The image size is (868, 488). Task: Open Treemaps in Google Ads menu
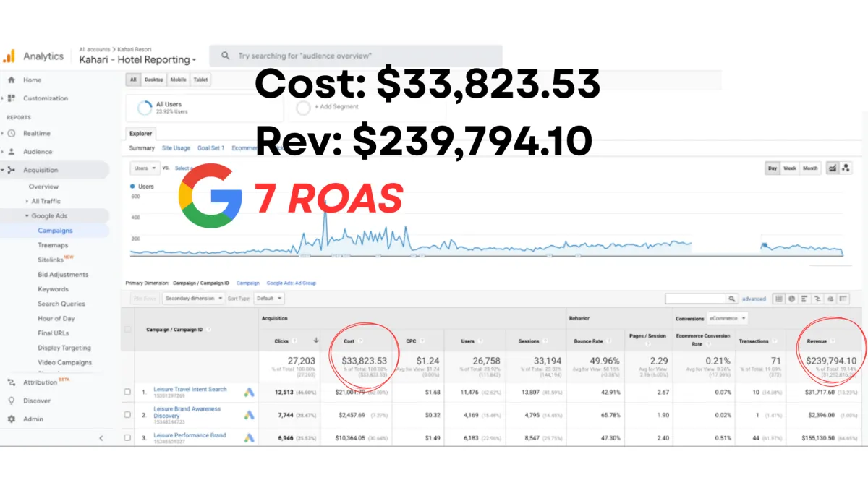pyautogui.click(x=53, y=245)
